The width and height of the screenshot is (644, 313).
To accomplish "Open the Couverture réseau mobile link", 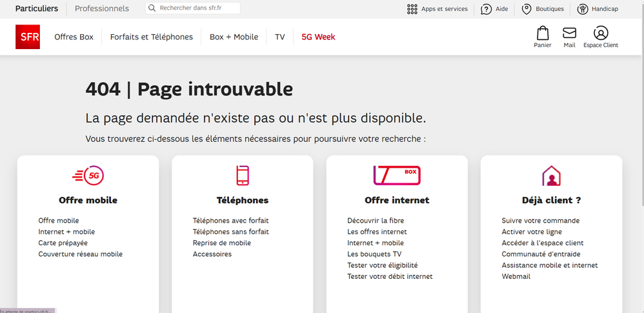I will coord(81,254).
